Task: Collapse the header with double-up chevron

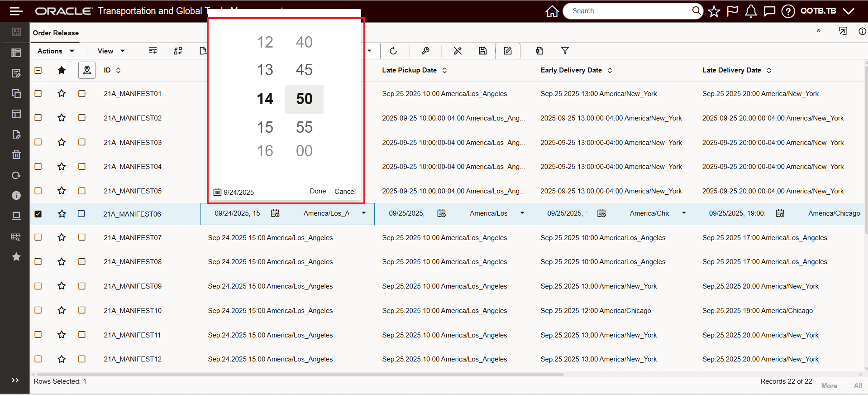Action: [819, 31]
